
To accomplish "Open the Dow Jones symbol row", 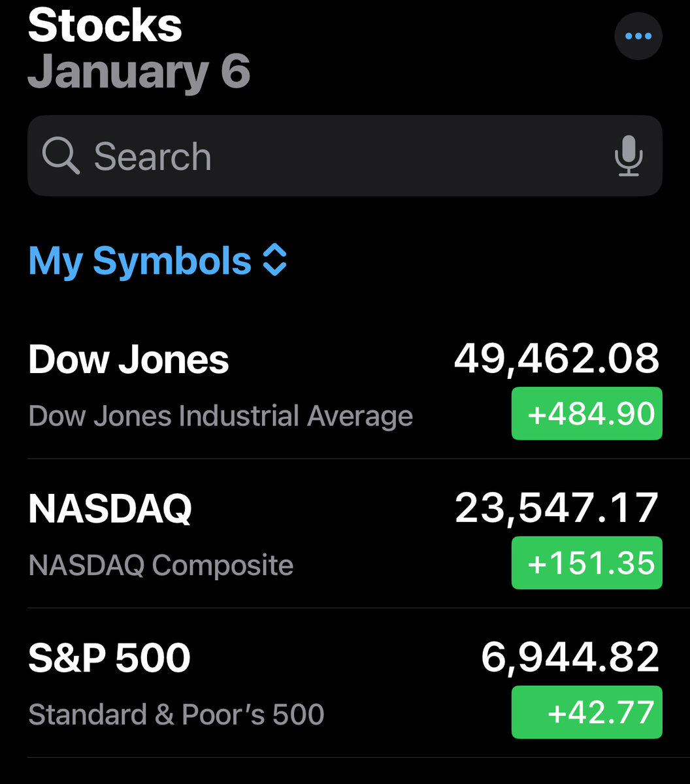I will click(x=129, y=360).
